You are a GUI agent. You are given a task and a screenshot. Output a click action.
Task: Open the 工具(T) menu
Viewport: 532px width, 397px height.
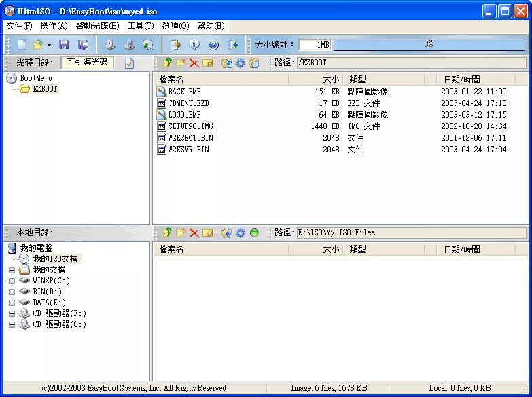141,26
